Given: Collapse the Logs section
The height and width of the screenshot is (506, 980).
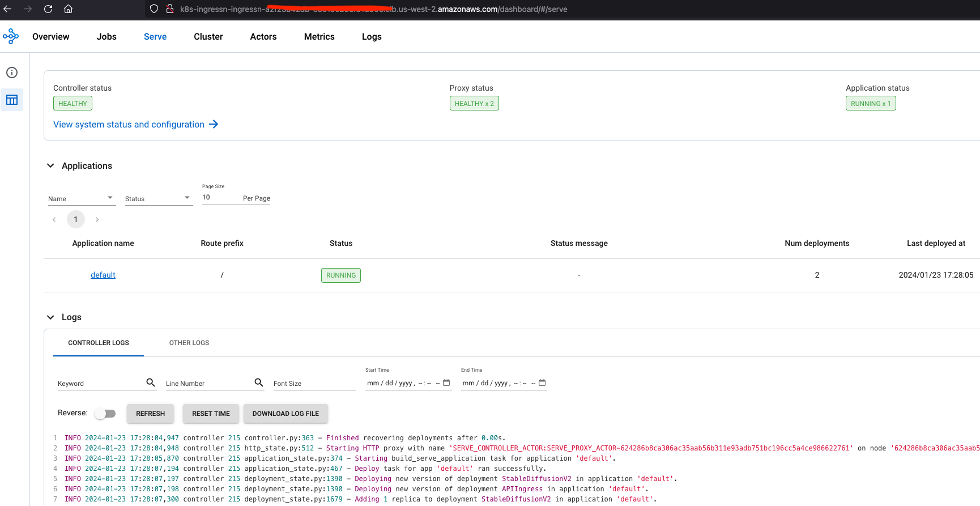Looking at the screenshot, I should point(50,317).
